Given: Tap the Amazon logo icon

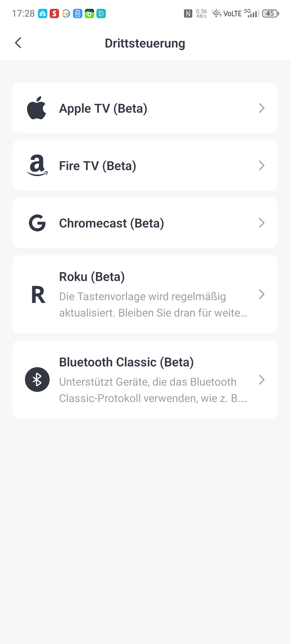Looking at the screenshot, I should [x=37, y=165].
